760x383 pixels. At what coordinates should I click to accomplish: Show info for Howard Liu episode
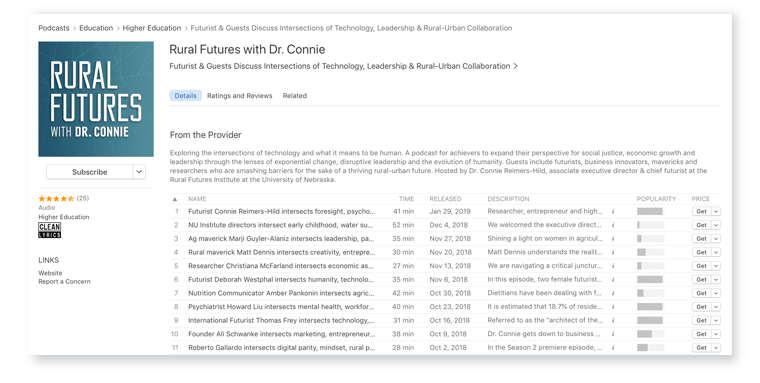tap(613, 306)
